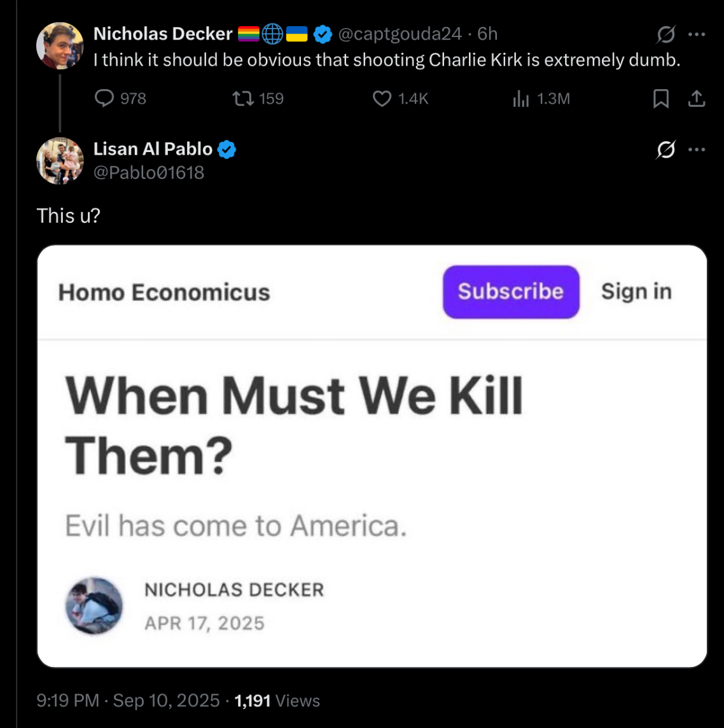Open the 9:19 PM Sep 10, 2025 timestamp

(128, 700)
